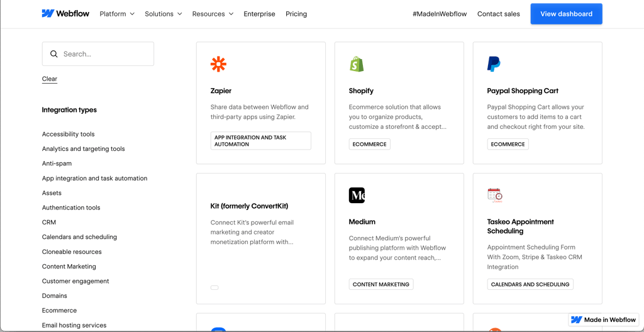The width and height of the screenshot is (644, 332).
Task: Click Zapier's App Integration and Task Automation tag
Action: [x=261, y=140]
